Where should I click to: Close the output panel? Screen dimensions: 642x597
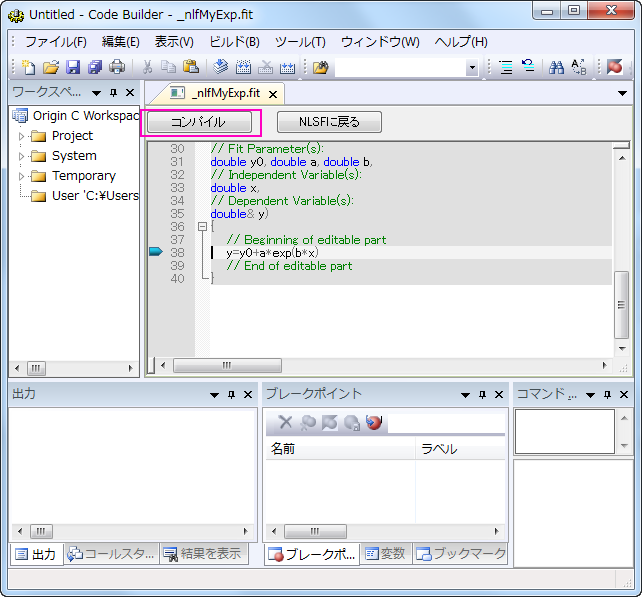(x=248, y=394)
